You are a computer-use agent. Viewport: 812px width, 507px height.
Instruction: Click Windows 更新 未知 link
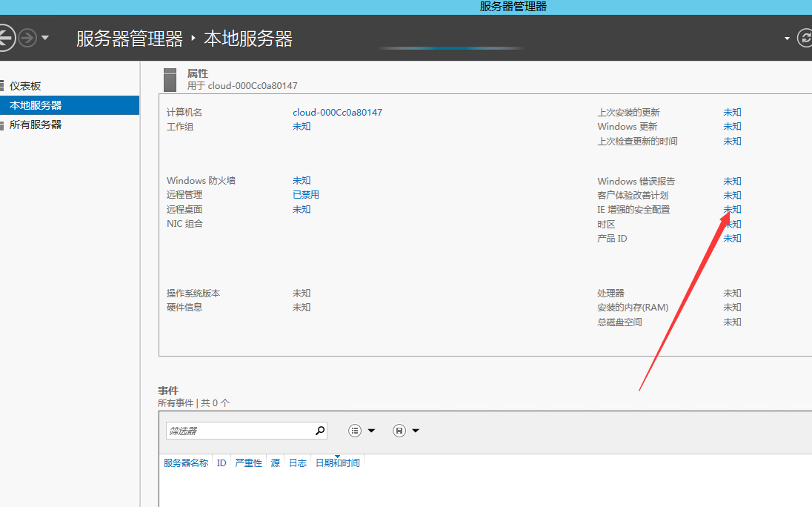pos(732,126)
